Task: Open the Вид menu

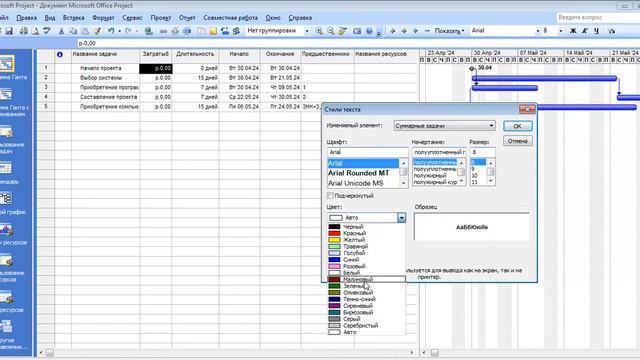Action: click(50, 18)
